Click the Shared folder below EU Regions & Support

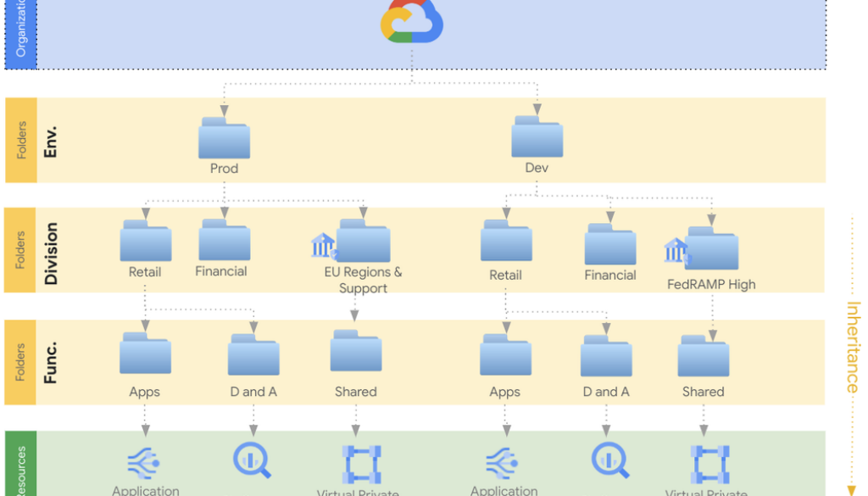[x=355, y=352]
